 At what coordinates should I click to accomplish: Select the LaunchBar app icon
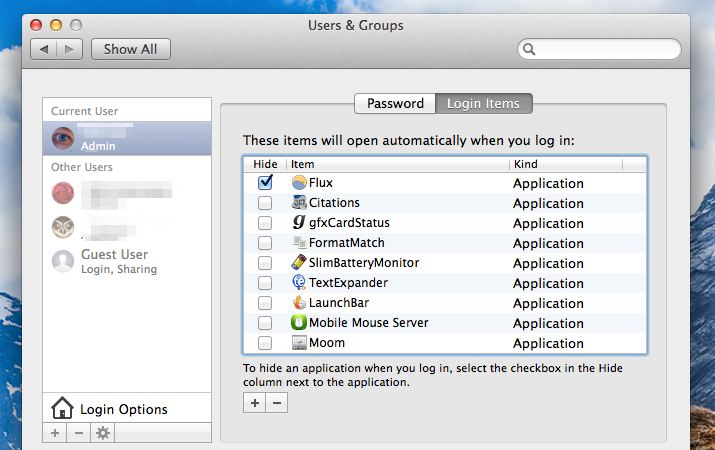pos(299,303)
